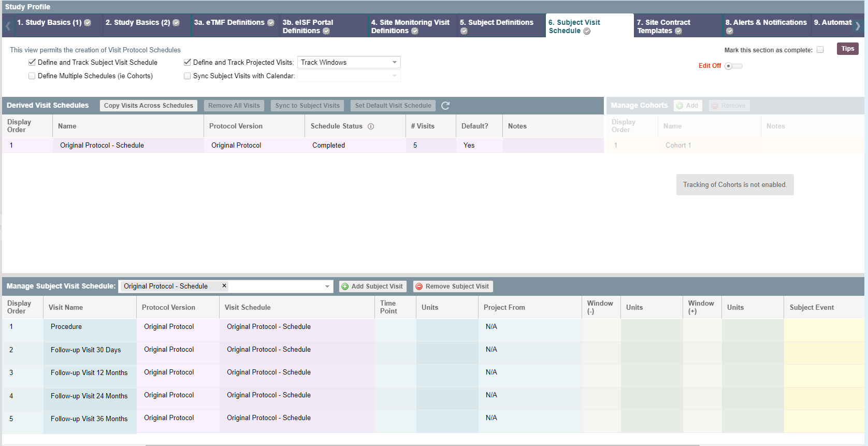Image resolution: width=868 pixels, height=446 pixels.
Task: Click Sync to Subject Visits button
Action: point(308,106)
